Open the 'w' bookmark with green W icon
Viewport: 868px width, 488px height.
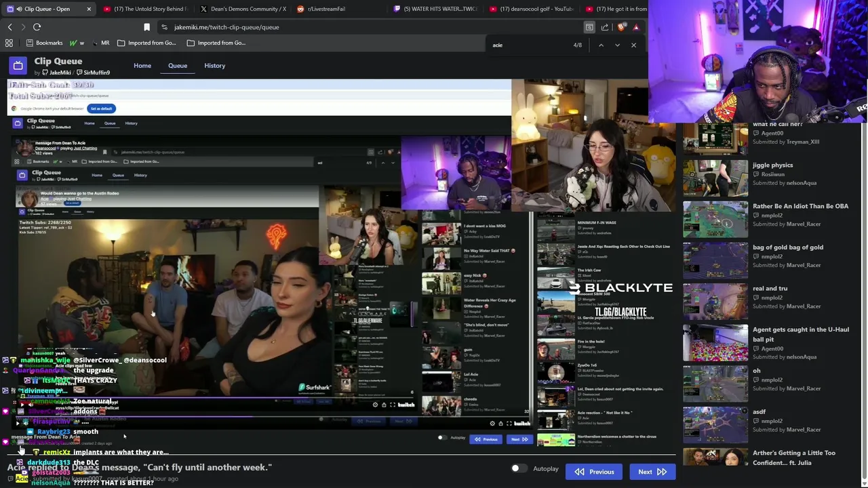pos(77,43)
